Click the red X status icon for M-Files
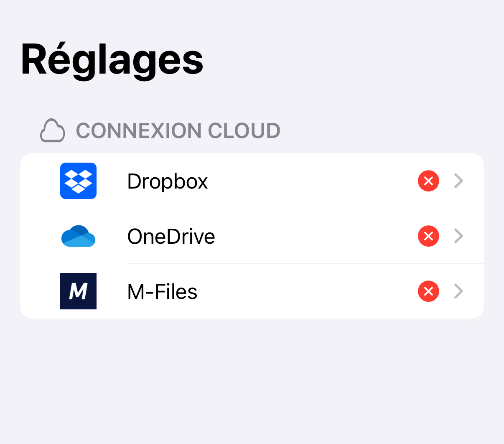504x444 pixels. [x=428, y=291]
